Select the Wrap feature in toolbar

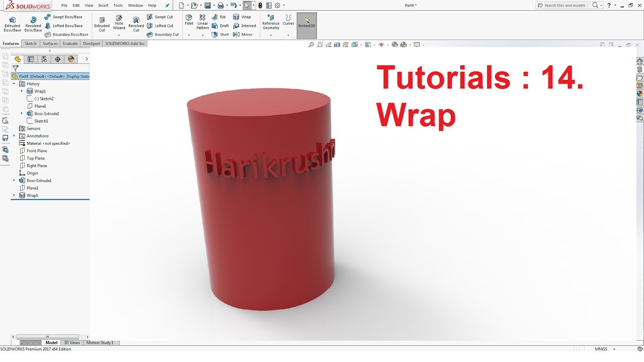(x=242, y=17)
